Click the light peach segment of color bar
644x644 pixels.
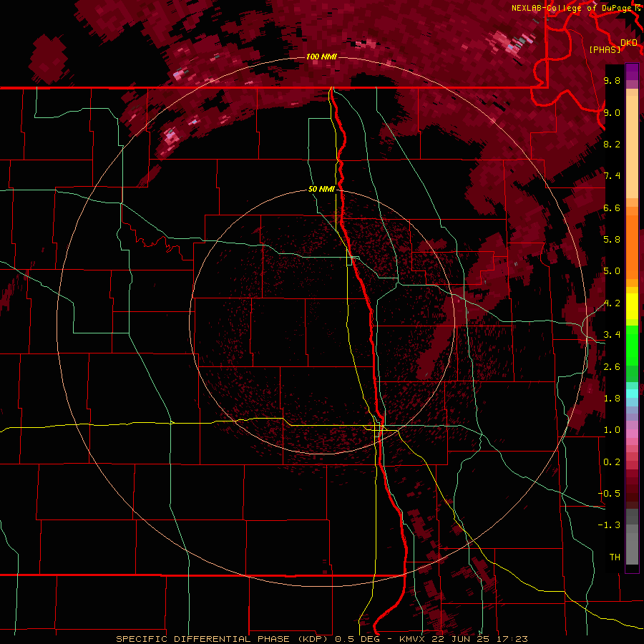coord(632,148)
